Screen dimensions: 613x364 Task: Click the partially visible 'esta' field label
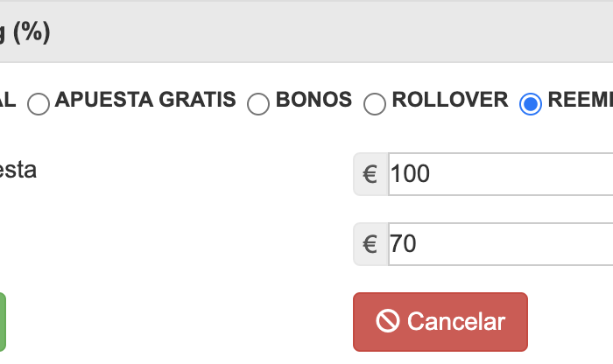pyautogui.click(x=18, y=170)
